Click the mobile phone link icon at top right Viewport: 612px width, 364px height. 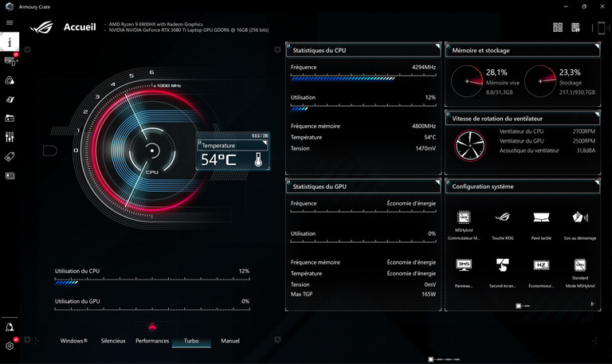pyautogui.click(x=602, y=28)
